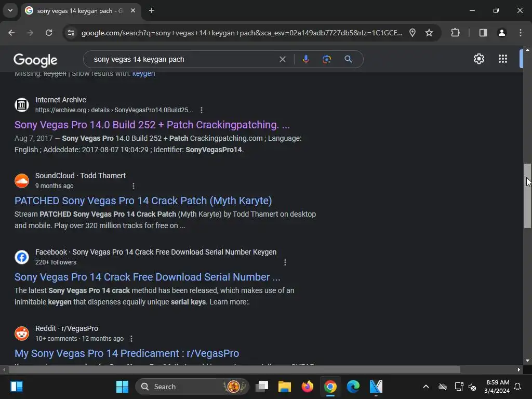The width and height of the screenshot is (532, 399).
Task: Click the OneDrive cloud tray icon
Action: [443, 387]
